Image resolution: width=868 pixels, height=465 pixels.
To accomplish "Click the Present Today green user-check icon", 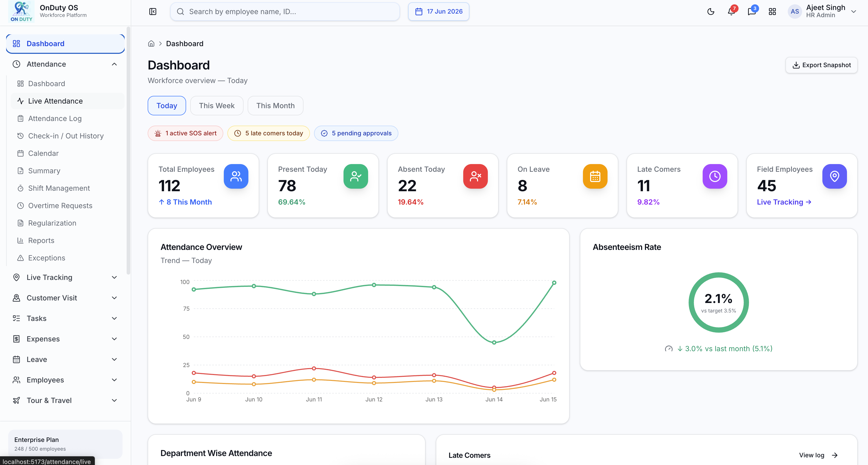I will coord(356,176).
